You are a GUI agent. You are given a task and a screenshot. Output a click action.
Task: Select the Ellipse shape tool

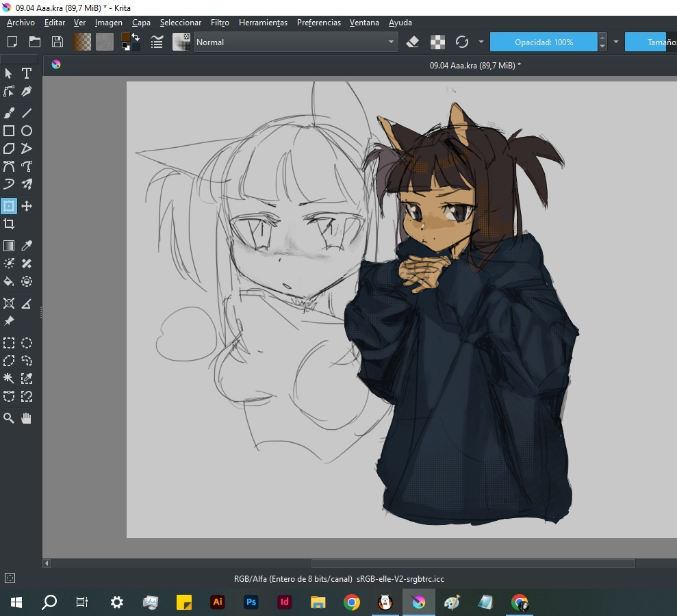[x=27, y=131]
